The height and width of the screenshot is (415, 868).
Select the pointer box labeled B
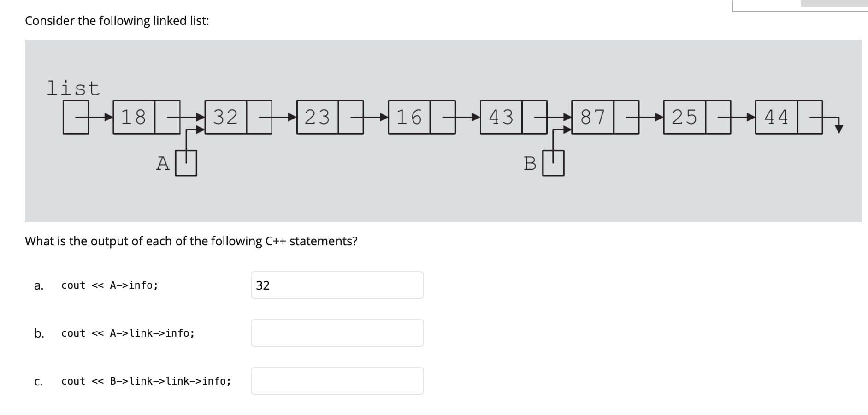pos(554,163)
